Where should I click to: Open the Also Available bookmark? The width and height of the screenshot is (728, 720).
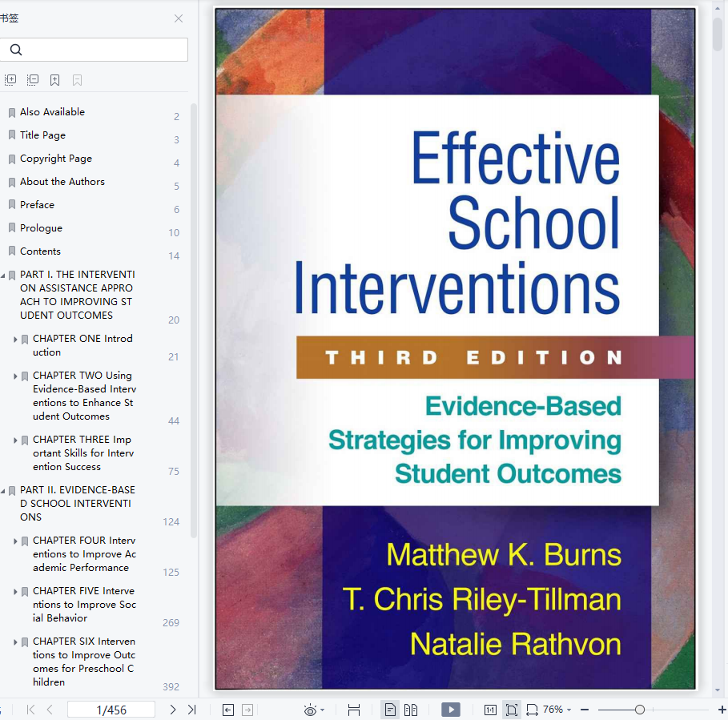click(x=52, y=112)
